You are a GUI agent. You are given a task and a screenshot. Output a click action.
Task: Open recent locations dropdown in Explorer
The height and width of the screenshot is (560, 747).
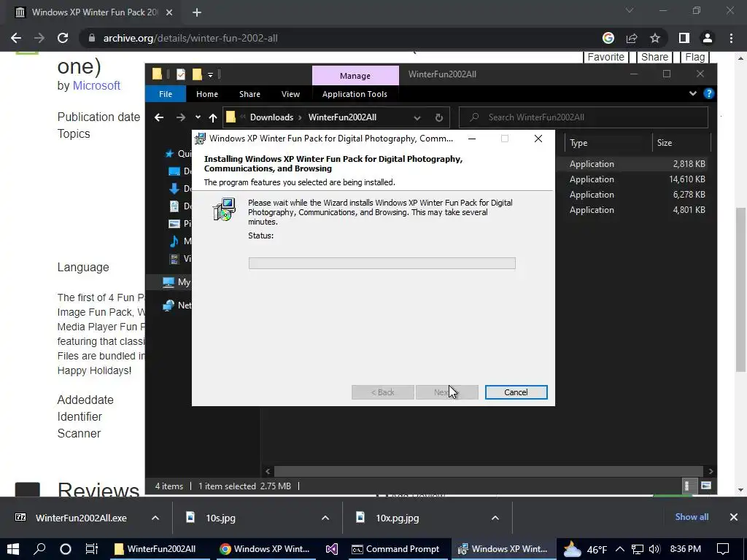point(198,117)
